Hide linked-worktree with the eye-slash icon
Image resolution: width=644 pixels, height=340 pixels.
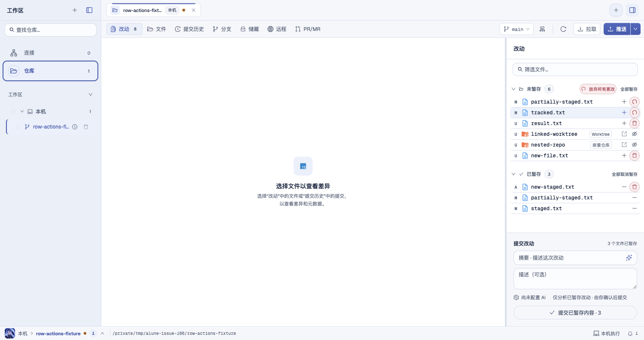(635, 134)
